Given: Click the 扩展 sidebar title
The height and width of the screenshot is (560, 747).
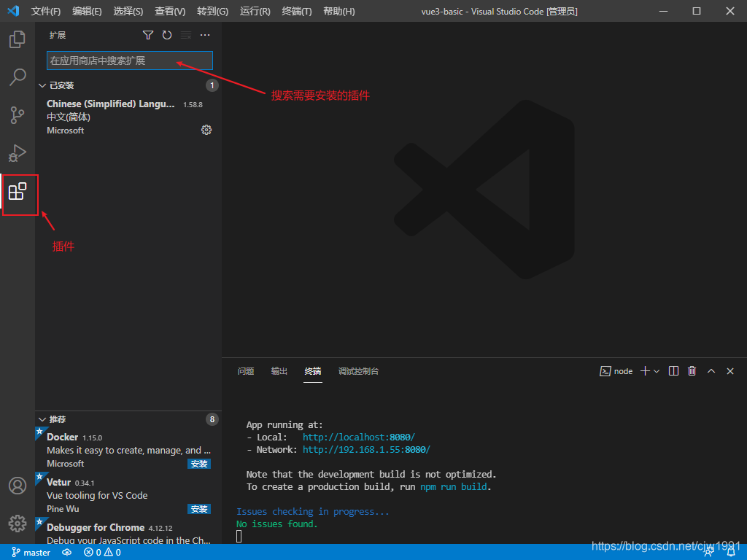Looking at the screenshot, I should [x=58, y=35].
